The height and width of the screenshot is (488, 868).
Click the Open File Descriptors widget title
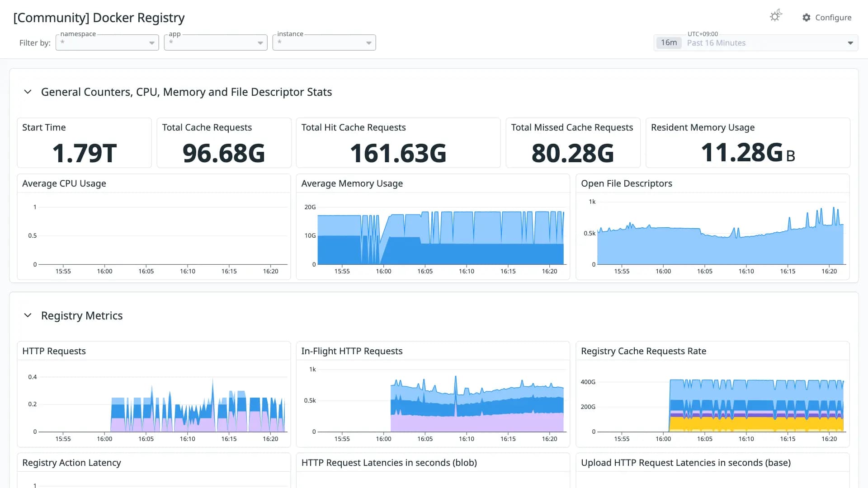point(627,183)
